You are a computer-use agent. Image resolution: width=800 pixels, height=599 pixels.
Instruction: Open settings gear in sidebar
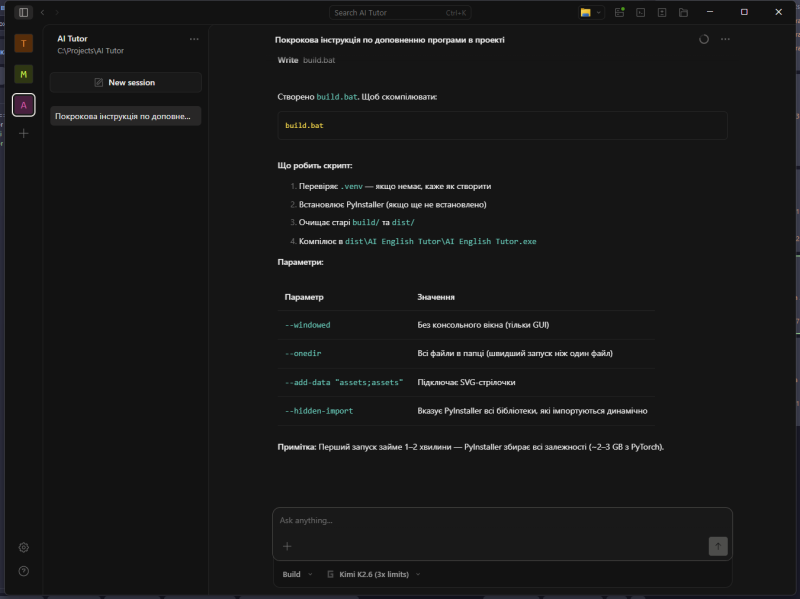pyautogui.click(x=23, y=547)
